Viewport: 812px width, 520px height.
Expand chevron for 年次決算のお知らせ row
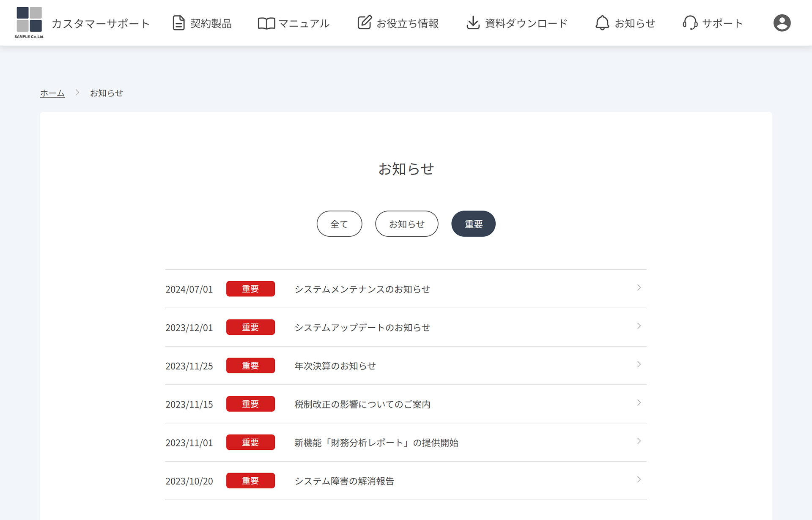click(639, 364)
